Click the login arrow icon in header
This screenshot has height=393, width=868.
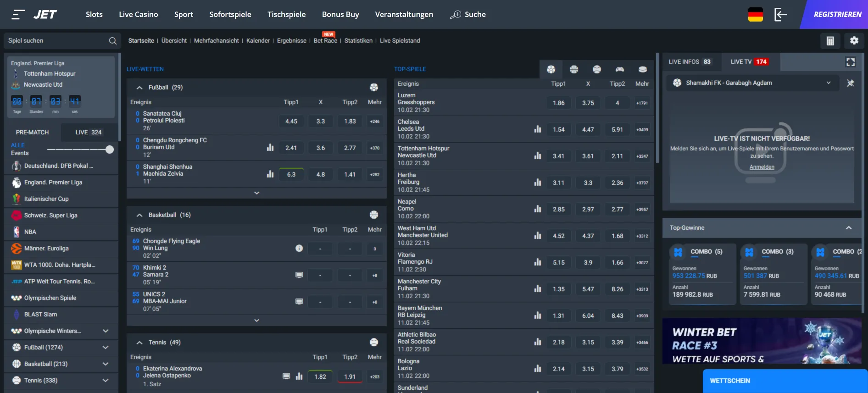[780, 15]
